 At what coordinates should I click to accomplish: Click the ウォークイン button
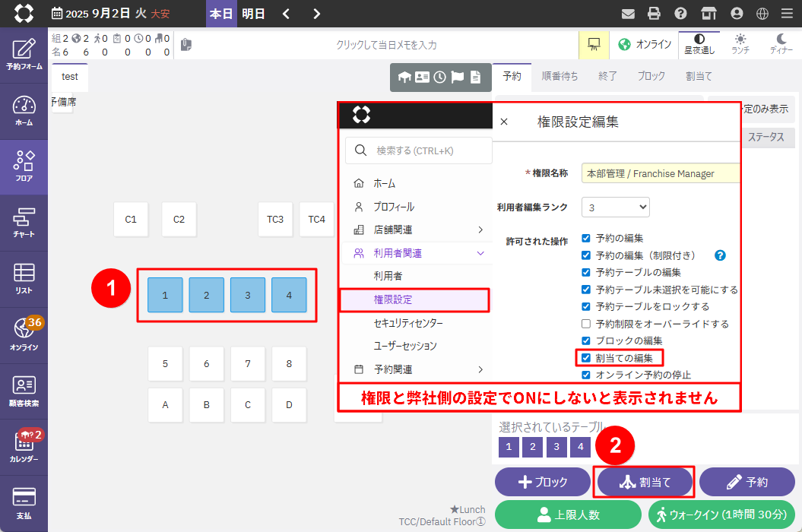[x=721, y=515]
